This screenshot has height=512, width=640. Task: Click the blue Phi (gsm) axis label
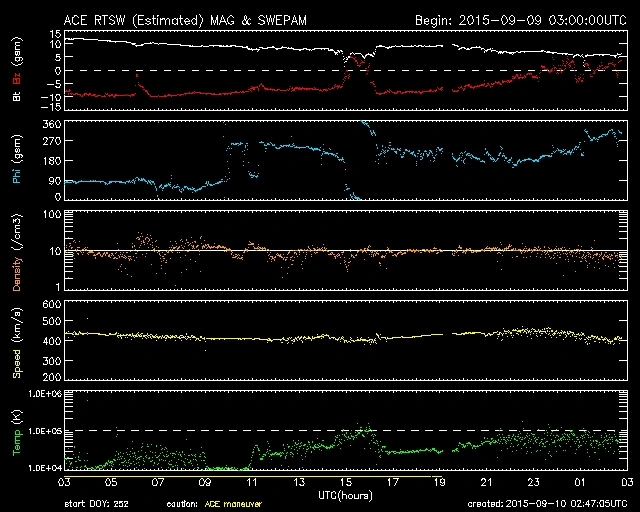15,163
